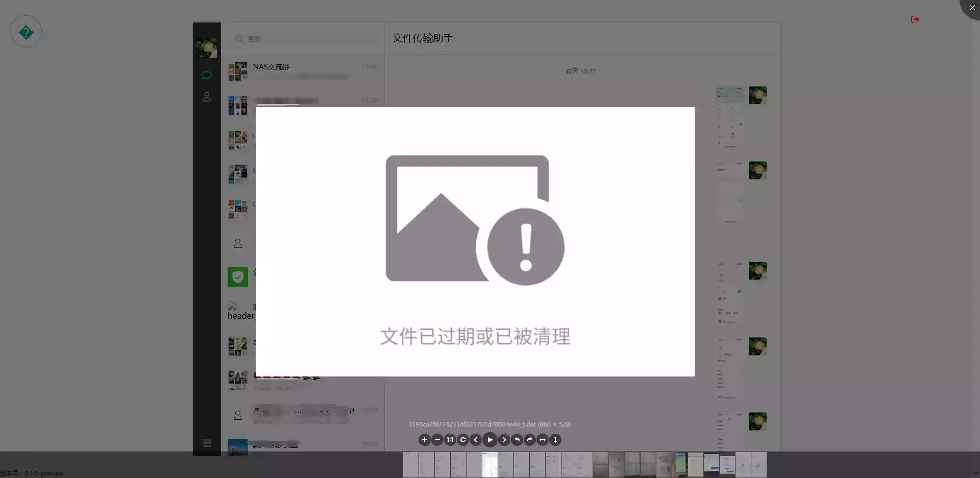Viewport: 980px width, 478px height.
Task: Click the circular-arrow reset button in viewer toolbar
Action: pos(463,440)
